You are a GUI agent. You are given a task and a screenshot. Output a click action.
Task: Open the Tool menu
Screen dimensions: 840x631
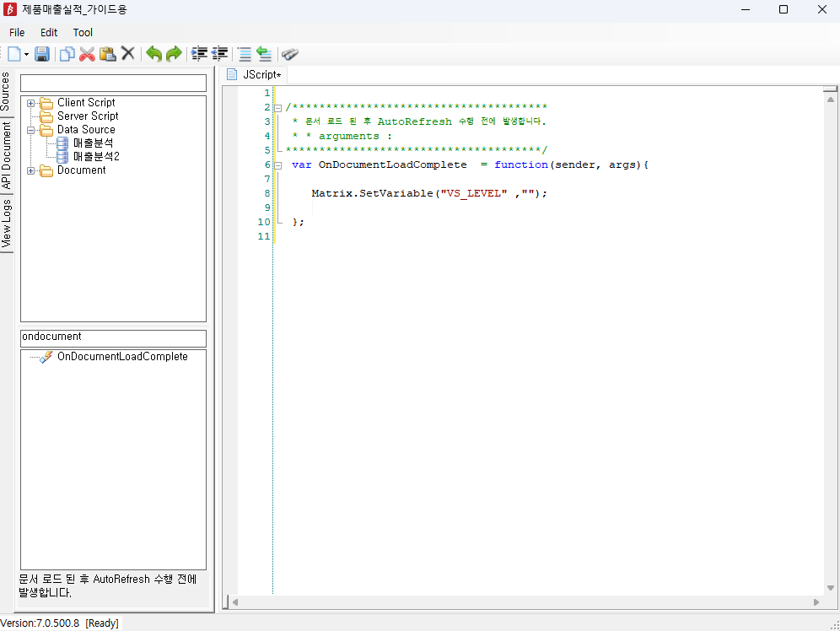(83, 33)
